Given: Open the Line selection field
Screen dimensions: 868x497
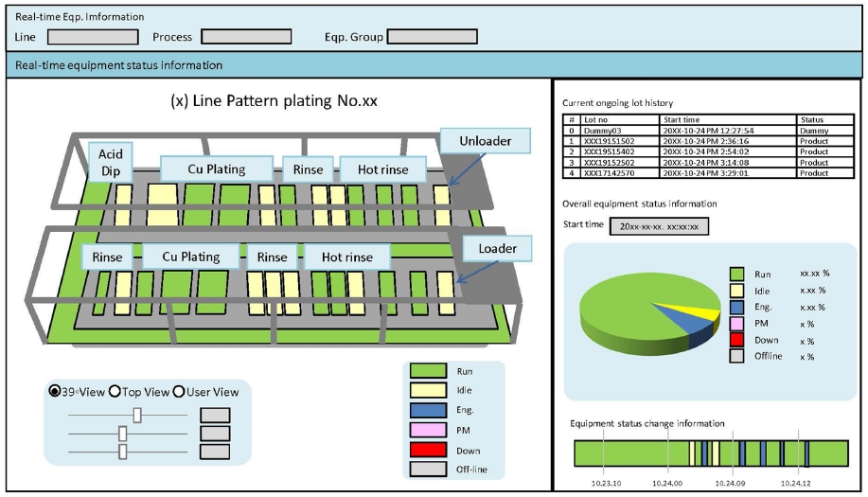Looking at the screenshot, I should pyautogui.click(x=93, y=37).
